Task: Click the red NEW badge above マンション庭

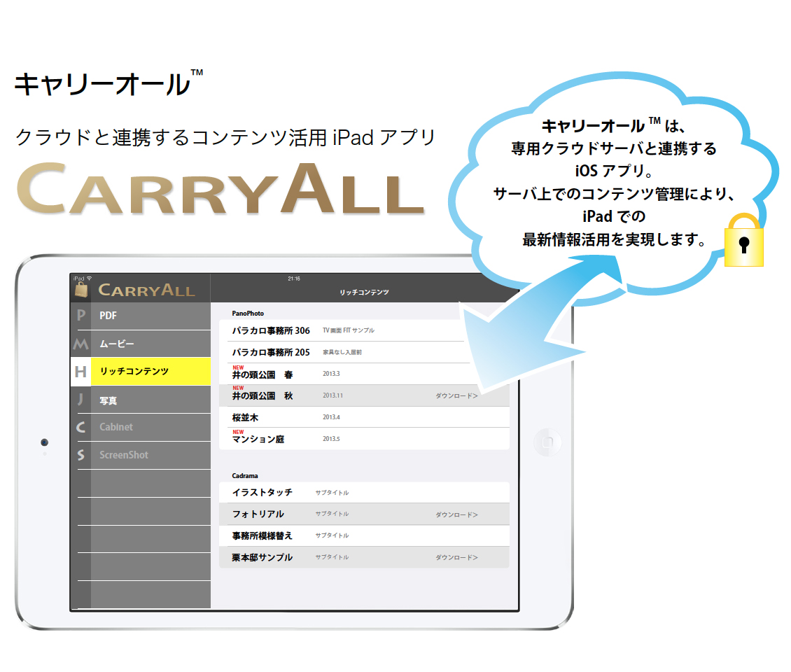Action: [x=238, y=432]
